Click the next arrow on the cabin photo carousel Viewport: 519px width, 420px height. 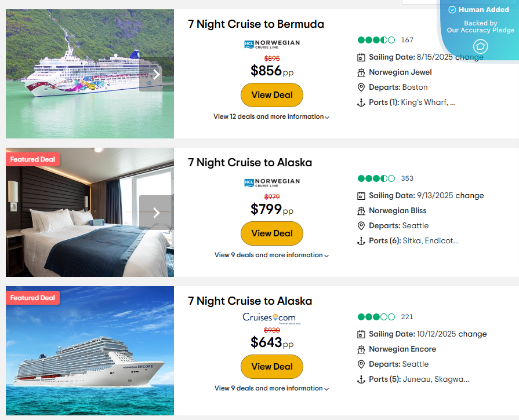click(156, 212)
